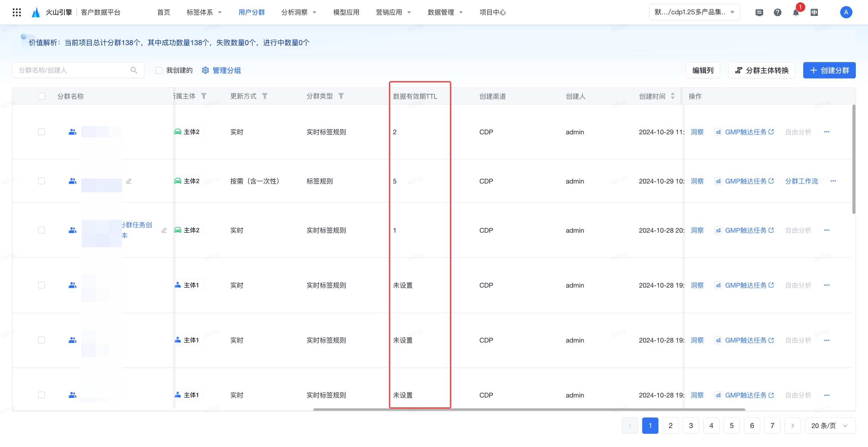The width and height of the screenshot is (868, 447).
Task: Open 项目中心
Action: (x=493, y=12)
